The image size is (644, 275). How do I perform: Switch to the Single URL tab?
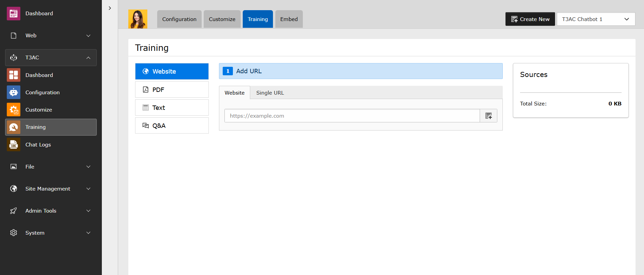pyautogui.click(x=270, y=93)
